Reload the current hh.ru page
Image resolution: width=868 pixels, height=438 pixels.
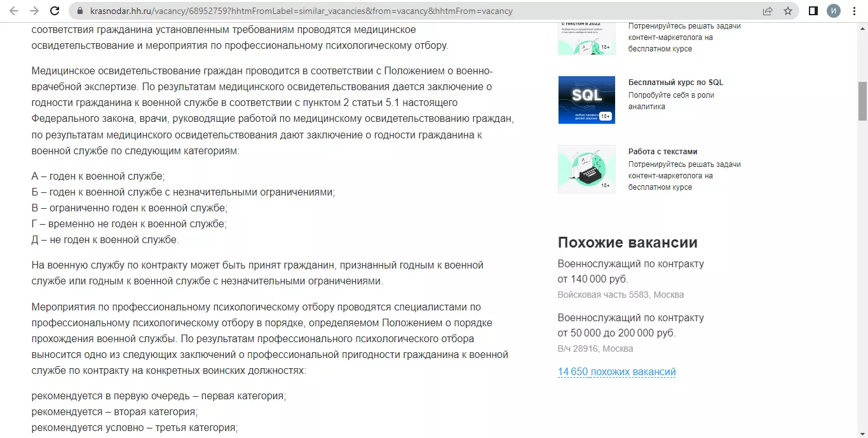[55, 11]
